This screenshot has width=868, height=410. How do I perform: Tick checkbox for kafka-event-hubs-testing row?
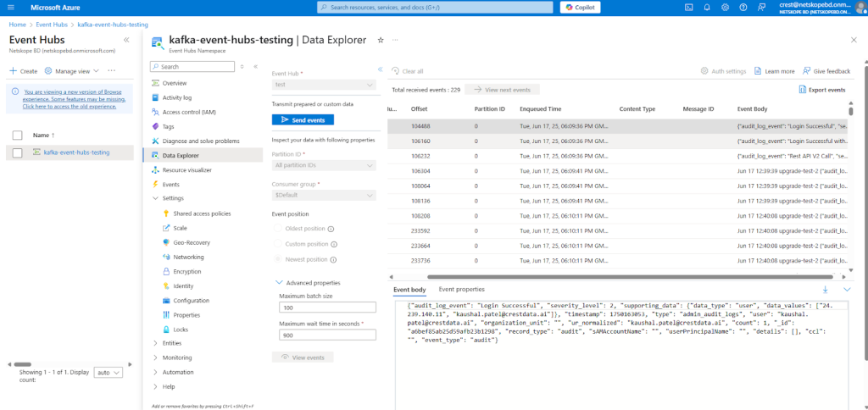click(17, 152)
